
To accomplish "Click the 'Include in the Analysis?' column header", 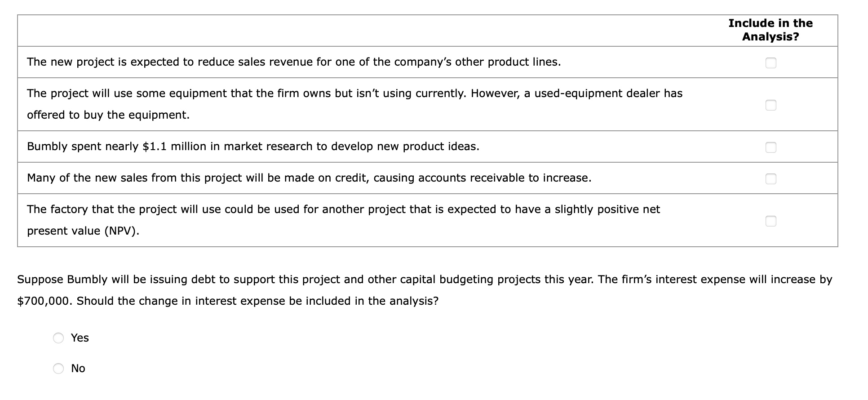I will 771,30.
